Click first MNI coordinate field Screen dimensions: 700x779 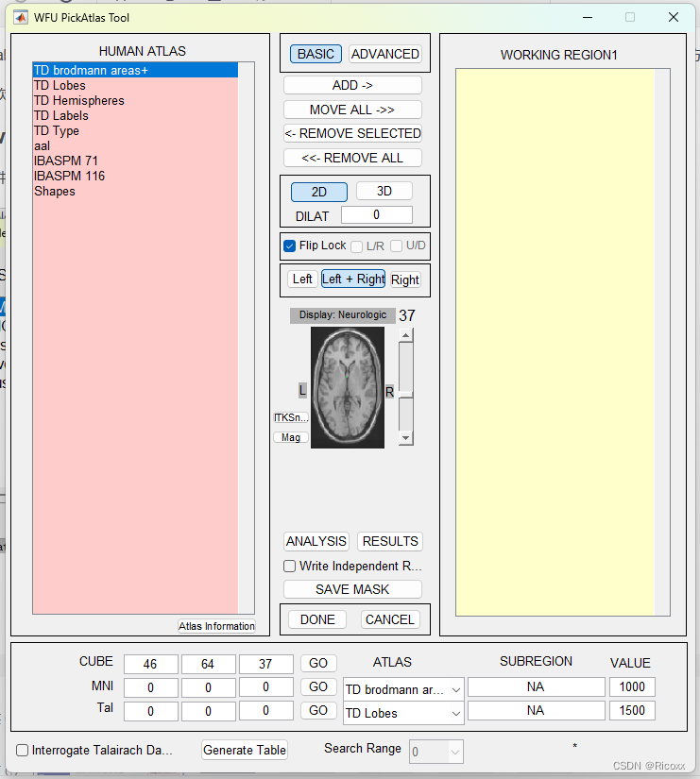(x=150, y=687)
